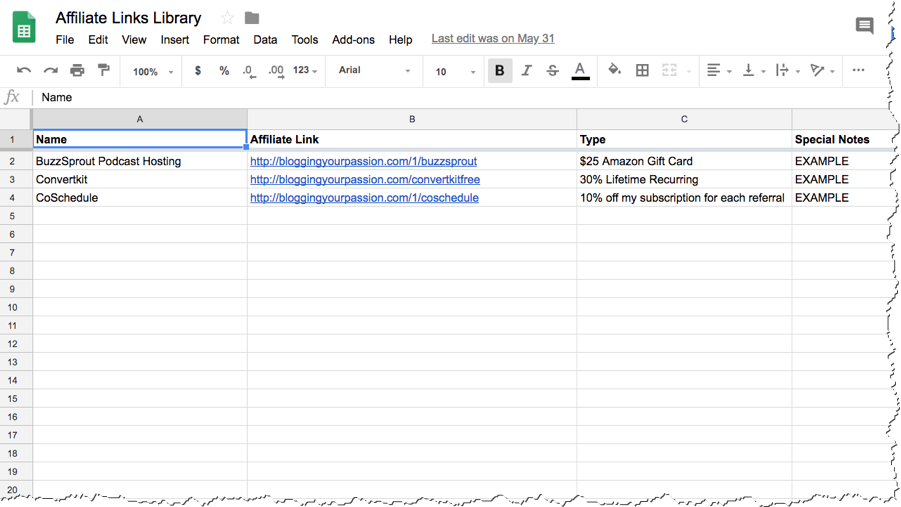Select the EXAMPLE cell in row 2
The image size is (901, 507).
(x=842, y=162)
